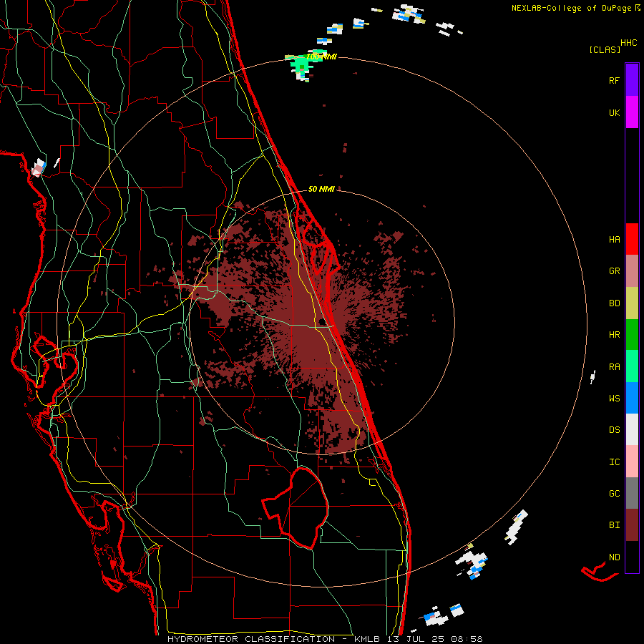Click the KMLB radar site identifier
644x644 pixels.
coord(366,639)
